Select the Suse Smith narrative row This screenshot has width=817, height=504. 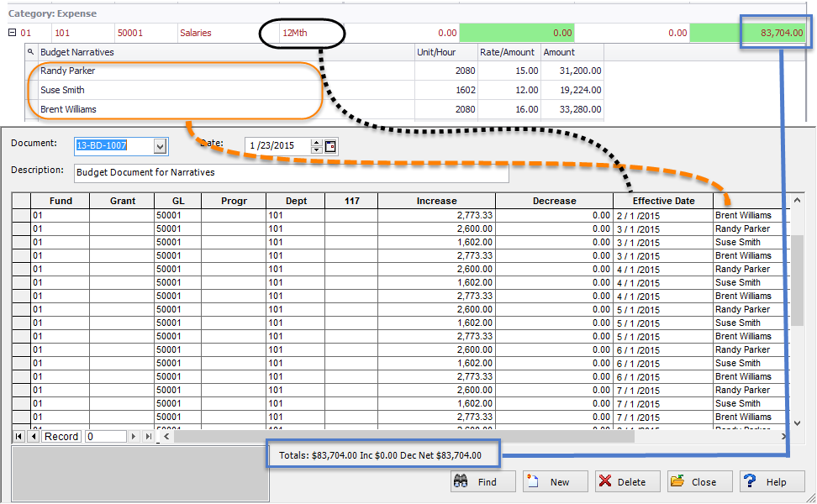62,90
